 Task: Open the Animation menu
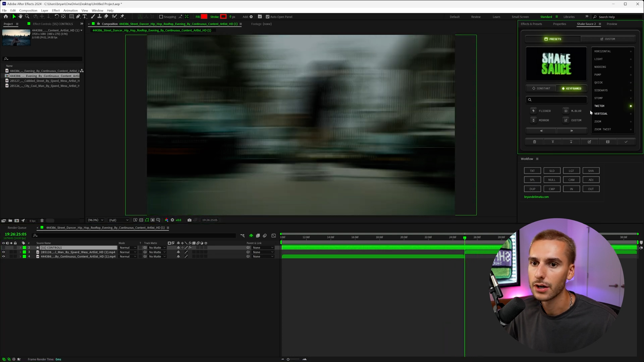(70, 10)
